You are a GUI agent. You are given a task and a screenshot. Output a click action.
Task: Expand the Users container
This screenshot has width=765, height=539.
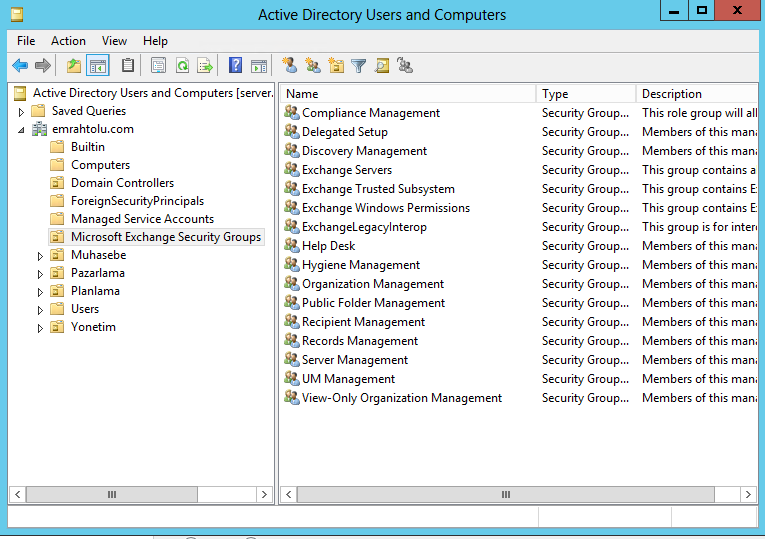(x=40, y=310)
